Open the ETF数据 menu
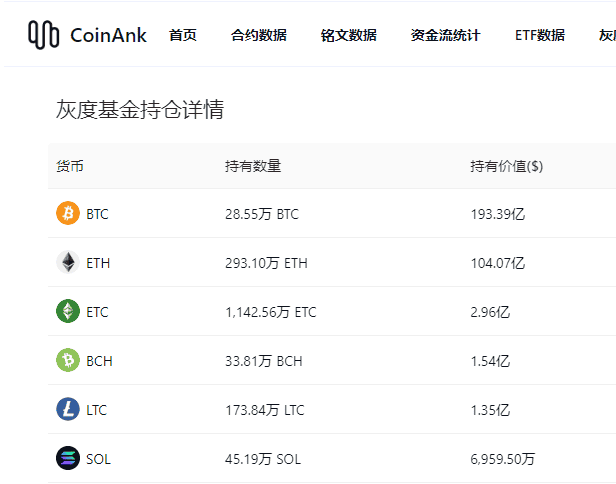This screenshot has height=484, width=616. pos(540,35)
